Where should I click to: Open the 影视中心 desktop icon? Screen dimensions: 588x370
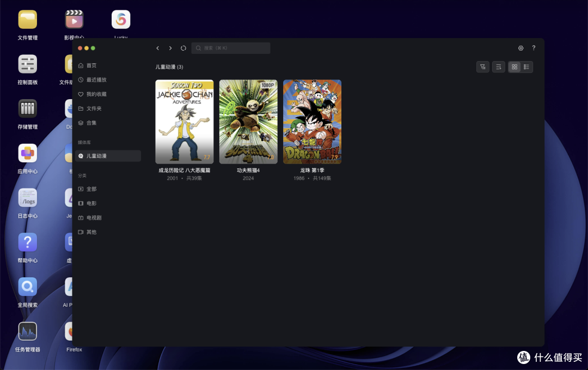[74, 20]
